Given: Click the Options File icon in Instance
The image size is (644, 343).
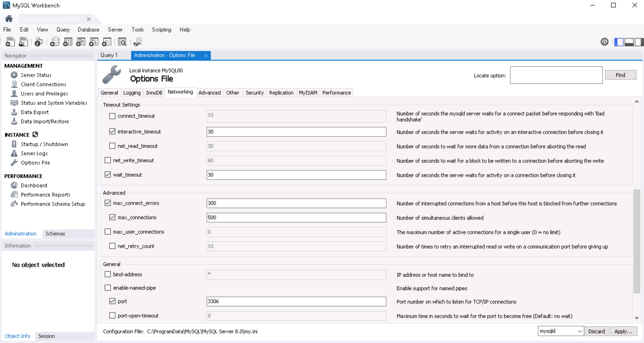Looking at the screenshot, I should [15, 162].
